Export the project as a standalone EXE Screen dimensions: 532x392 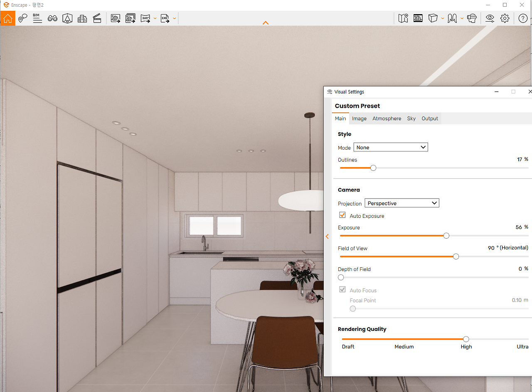165,18
